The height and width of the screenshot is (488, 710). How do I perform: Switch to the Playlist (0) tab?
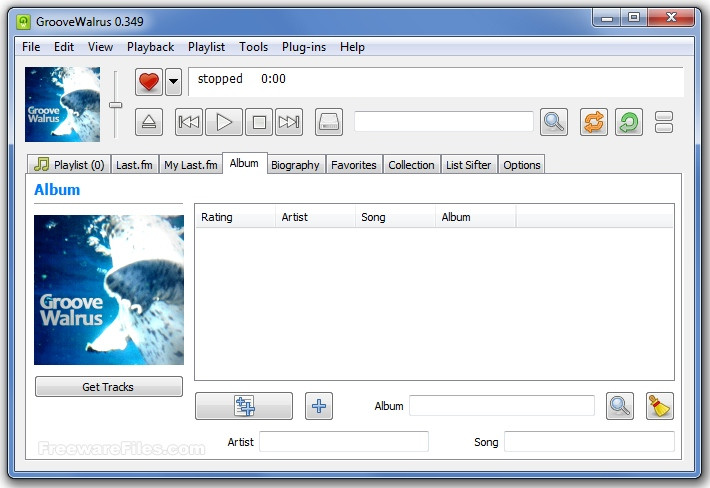click(69, 165)
